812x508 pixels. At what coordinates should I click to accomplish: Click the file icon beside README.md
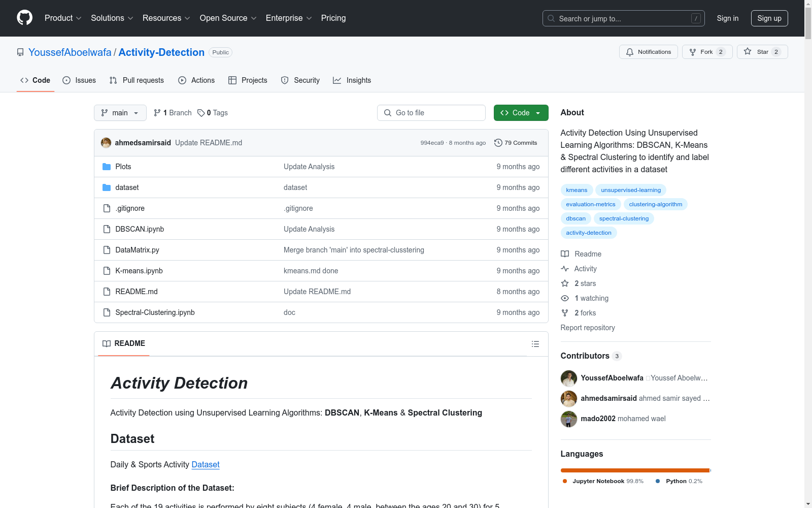[107, 292]
